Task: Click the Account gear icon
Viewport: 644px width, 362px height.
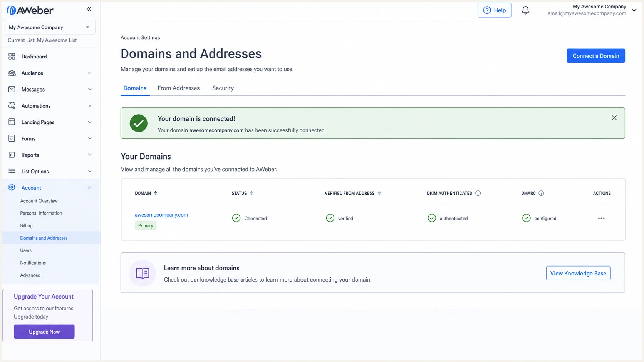Action: click(x=12, y=187)
